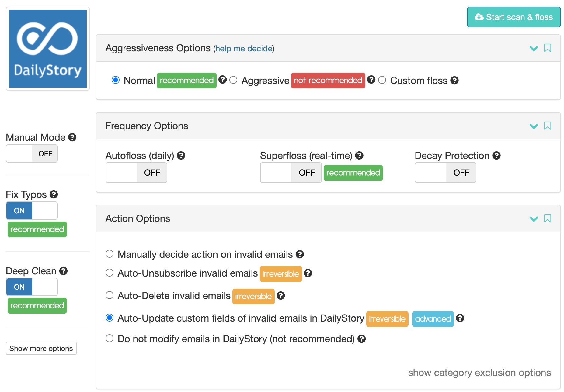564x392 pixels.
Task: Toggle the Fix Typos switch
Action: click(x=32, y=211)
